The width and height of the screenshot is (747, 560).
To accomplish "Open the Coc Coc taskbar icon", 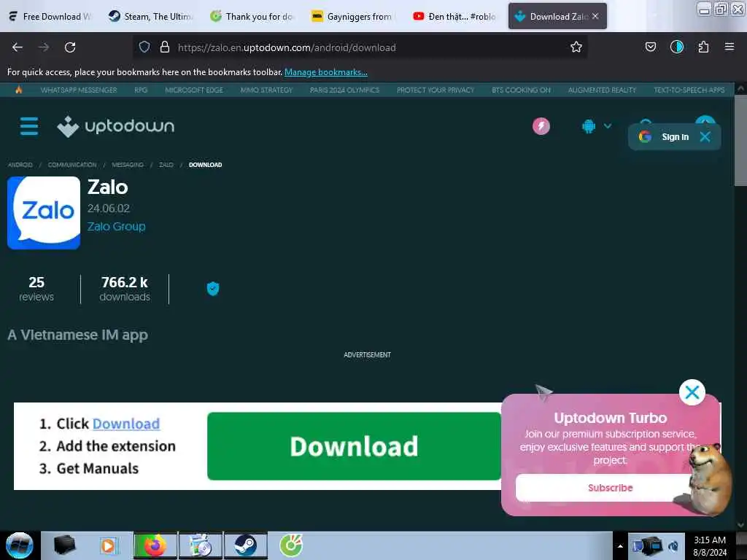I will 291,545.
